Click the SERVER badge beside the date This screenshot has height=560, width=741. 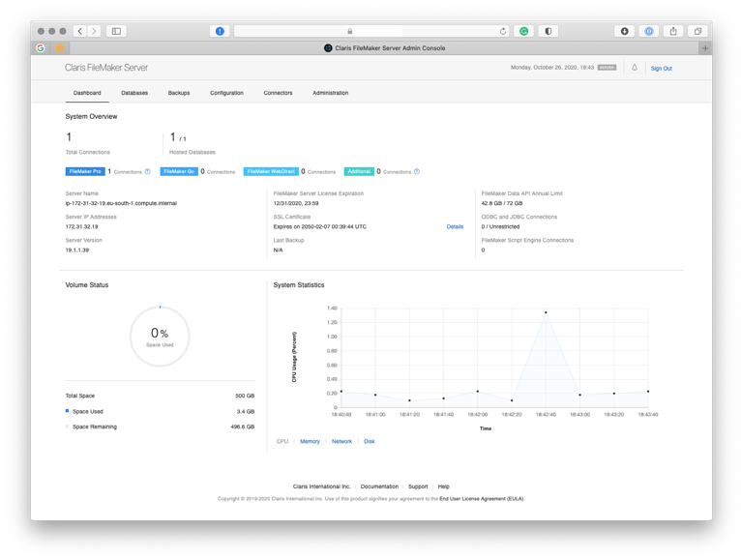pyautogui.click(x=607, y=68)
